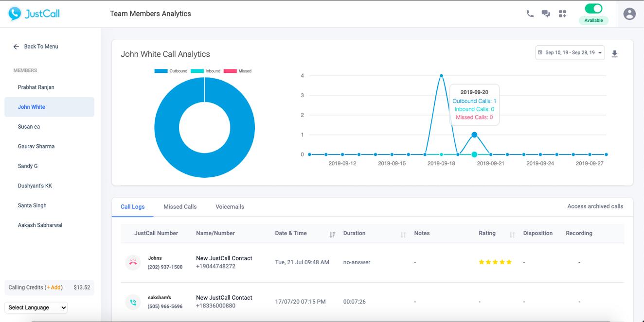Click JustCall number (202) 937-1500
Image resolution: width=644 pixels, height=322 pixels.
pyautogui.click(x=165, y=267)
